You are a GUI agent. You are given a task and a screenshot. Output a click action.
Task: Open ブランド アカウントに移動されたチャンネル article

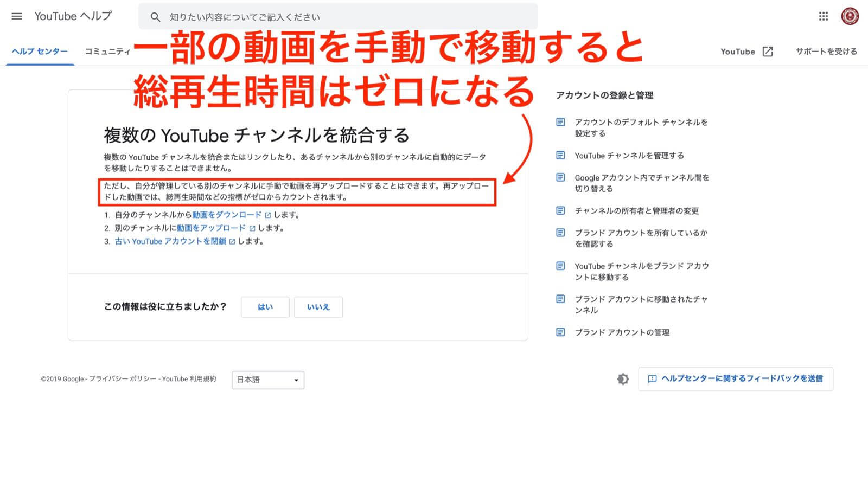[x=641, y=304]
